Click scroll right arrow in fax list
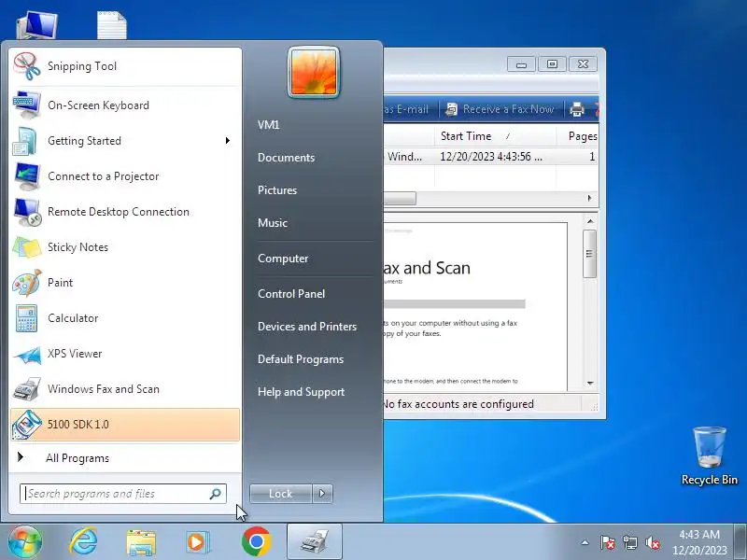 [x=590, y=198]
